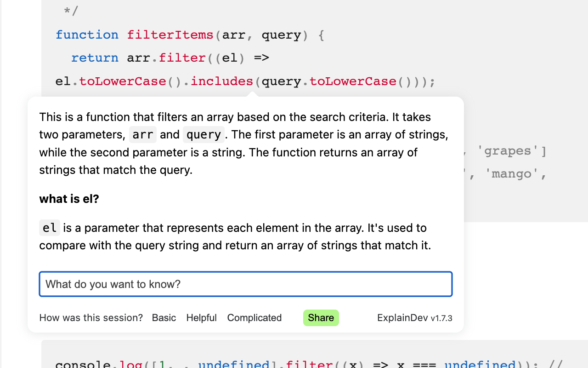
Task: Click the includes method in code
Action: coord(222,81)
